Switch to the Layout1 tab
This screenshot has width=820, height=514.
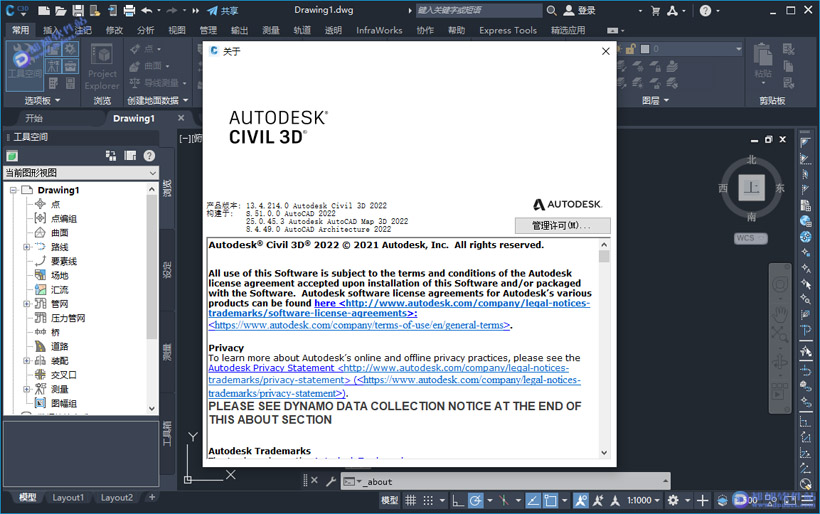(x=67, y=498)
